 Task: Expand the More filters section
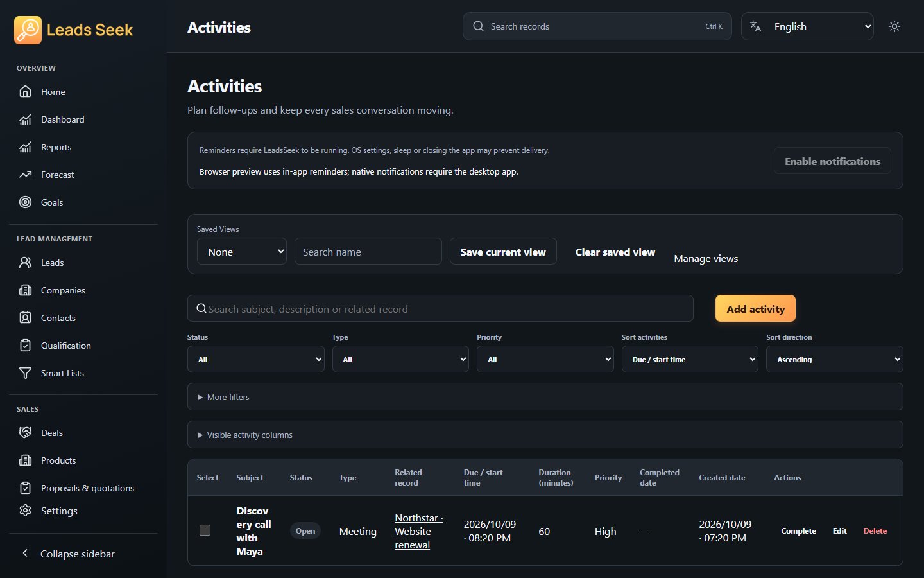[x=545, y=397]
